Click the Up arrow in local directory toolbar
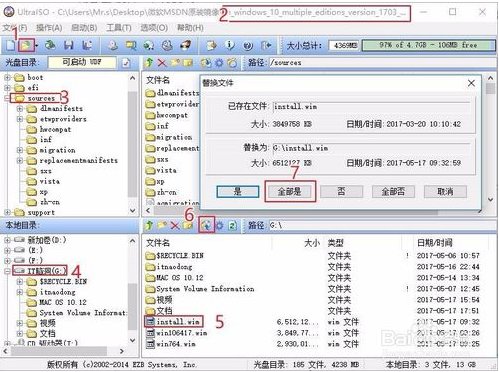The width and height of the screenshot is (499, 372). point(149,225)
